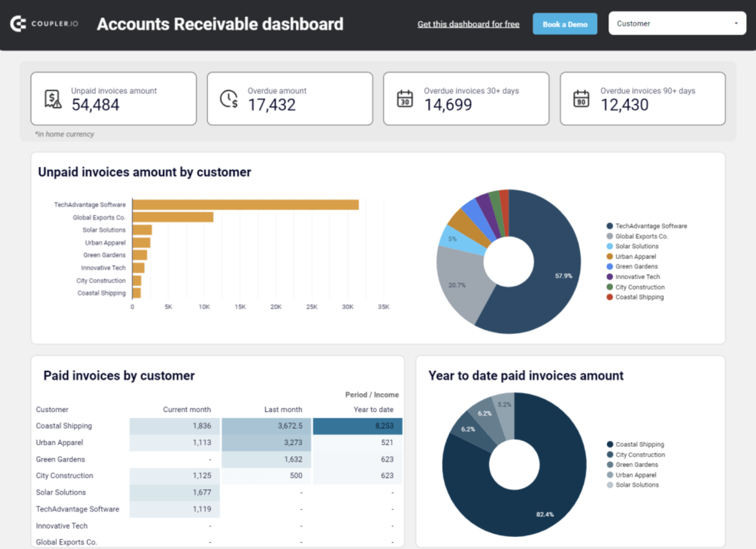Click the overdue amount clock icon

228,99
